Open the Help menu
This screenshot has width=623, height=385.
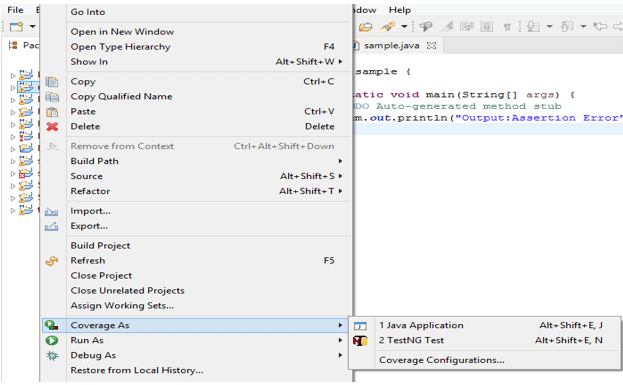click(x=399, y=10)
